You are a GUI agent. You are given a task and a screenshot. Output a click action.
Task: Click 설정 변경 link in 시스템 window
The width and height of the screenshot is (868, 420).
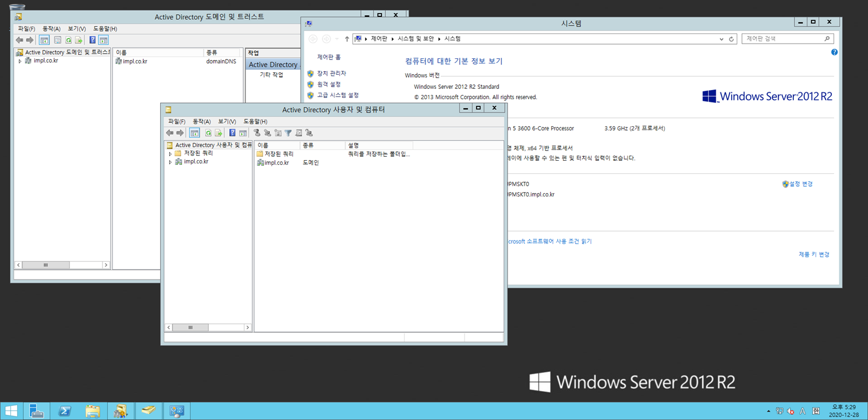(801, 184)
